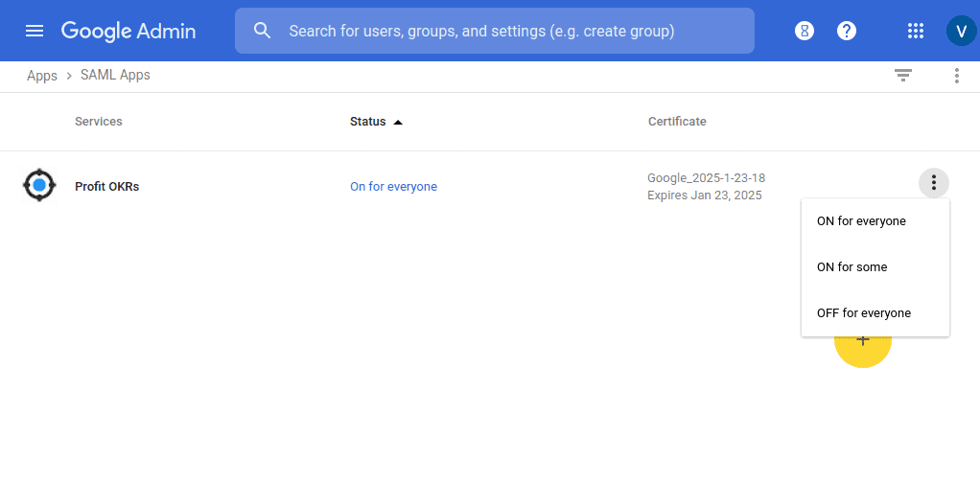This screenshot has width=980, height=483.
Task: Click Profit OKRs row three-dot menu
Action: click(934, 183)
